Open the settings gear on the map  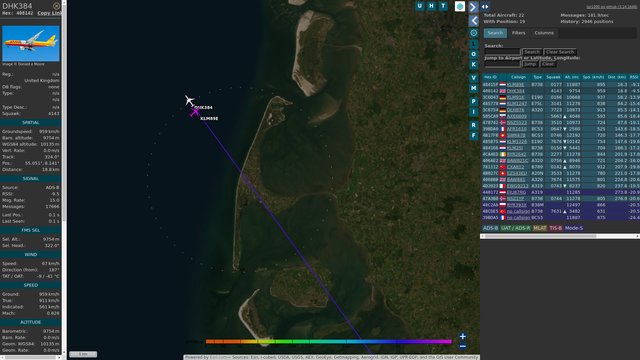(473, 33)
